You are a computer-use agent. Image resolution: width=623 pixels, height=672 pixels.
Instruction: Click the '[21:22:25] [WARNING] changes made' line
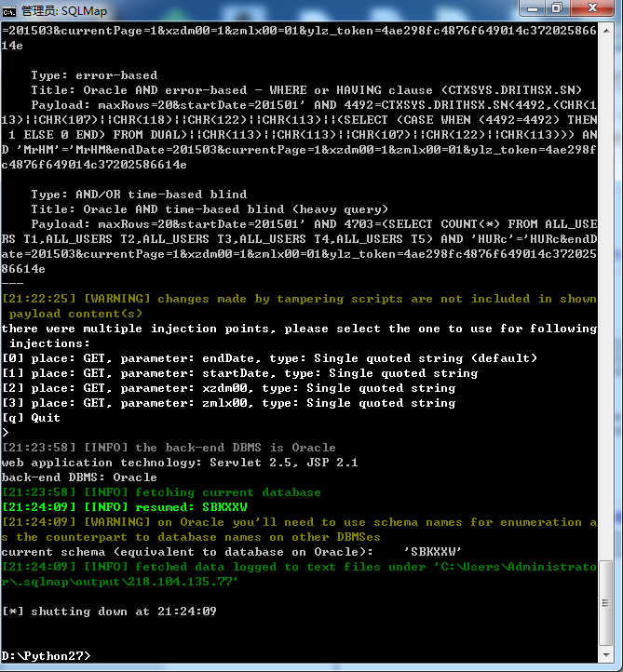[299, 306]
